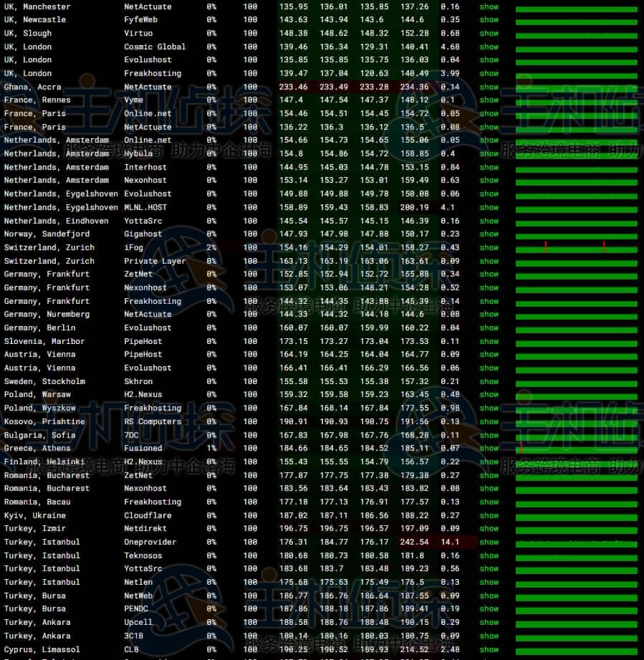Select the 'Teknosos' provider name

(x=143, y=555)
